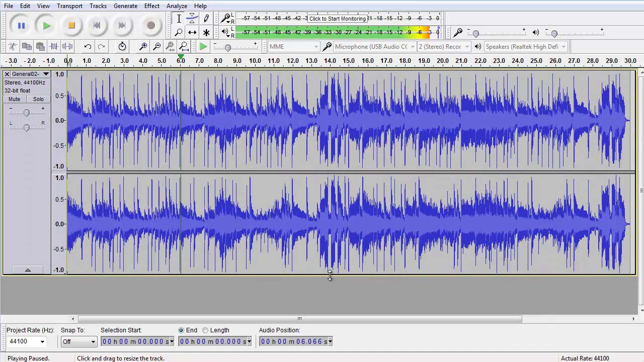Select the Envelope tool

[192, 19]
